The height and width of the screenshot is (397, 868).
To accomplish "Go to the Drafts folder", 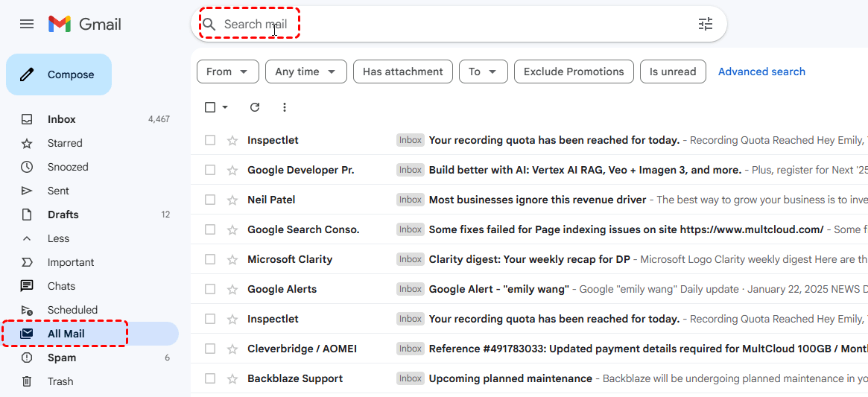I will 63,215.
